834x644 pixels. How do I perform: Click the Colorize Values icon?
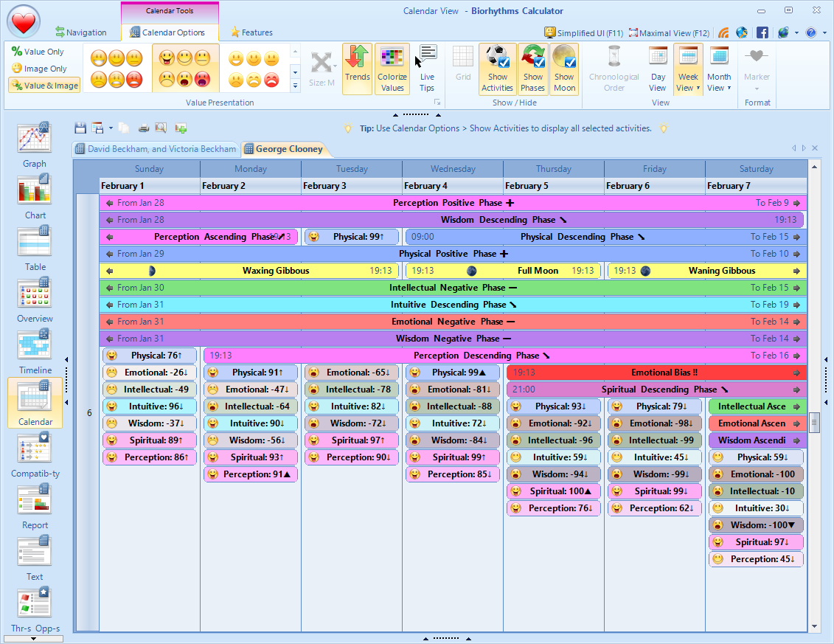point(392,69)
